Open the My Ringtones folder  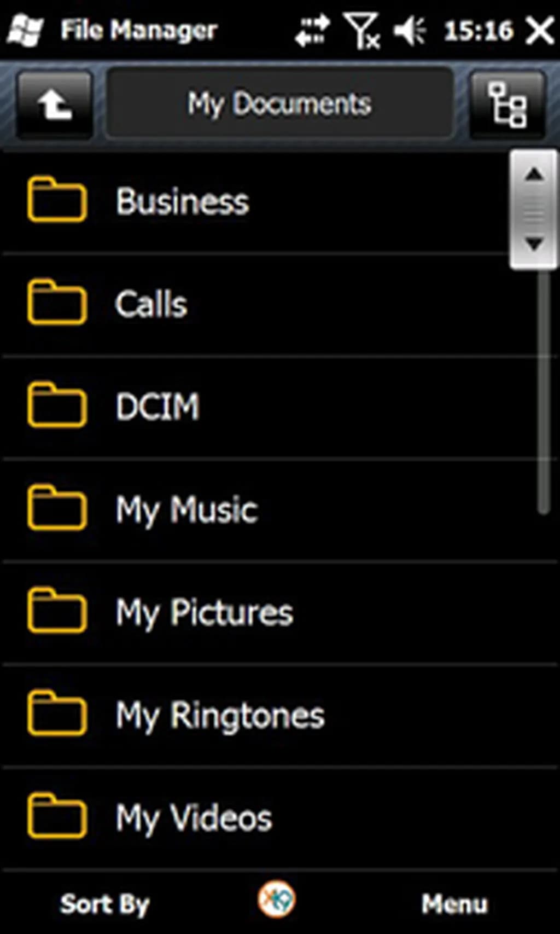pyautogui.click(x=220, y=715)
